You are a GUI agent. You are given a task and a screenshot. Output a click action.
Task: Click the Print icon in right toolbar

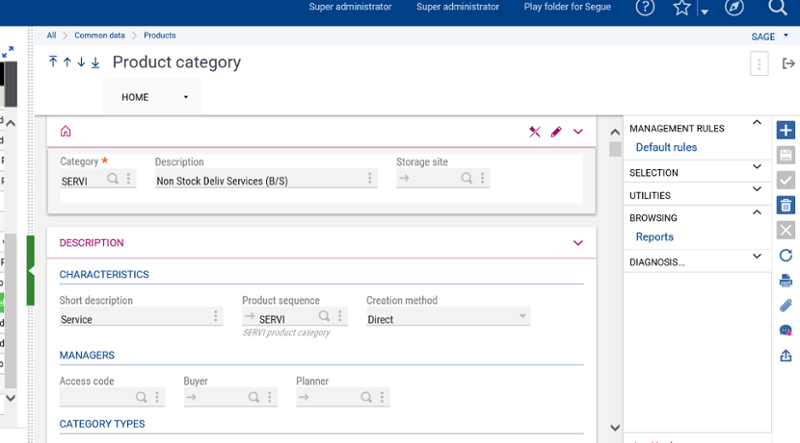[786, 281]
